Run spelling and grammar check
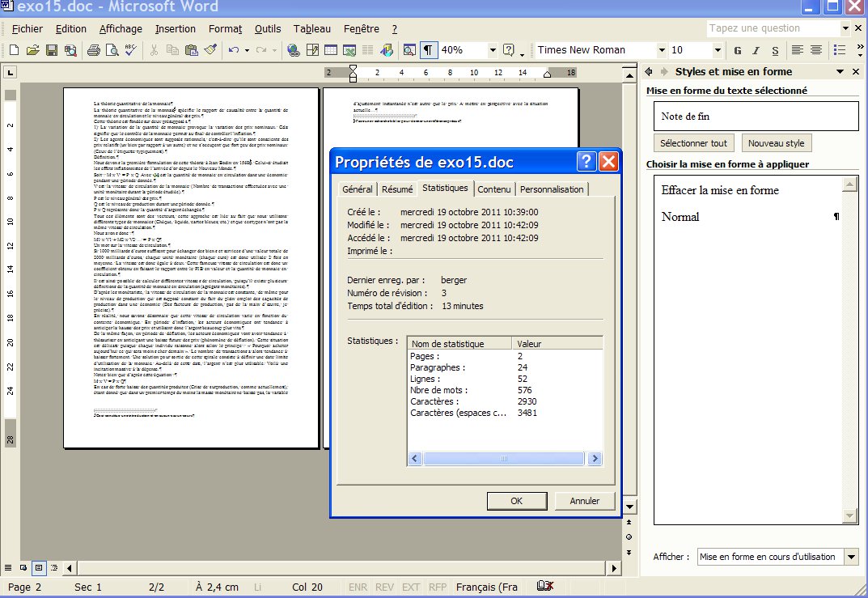This screenshot has height=598, width=868. pos(130,50)
